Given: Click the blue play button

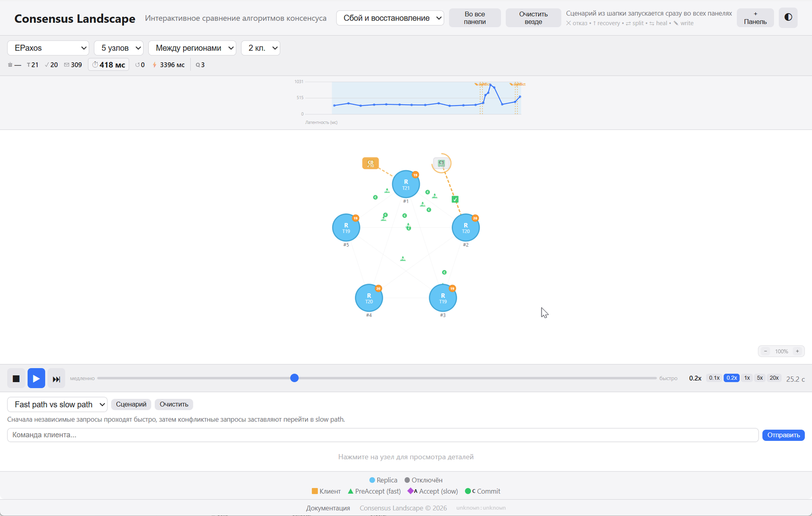Looking at the screenshot, I should coord(36,379).
